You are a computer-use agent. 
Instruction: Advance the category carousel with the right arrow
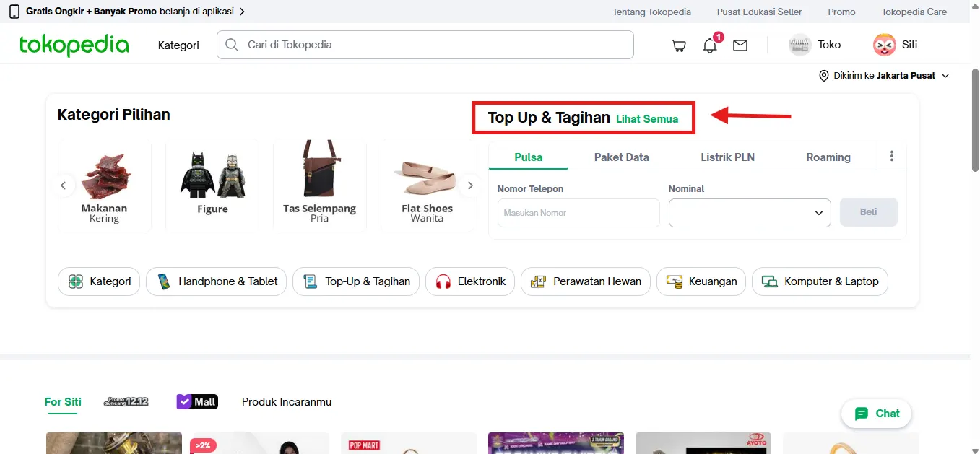[x=470, y=185]
